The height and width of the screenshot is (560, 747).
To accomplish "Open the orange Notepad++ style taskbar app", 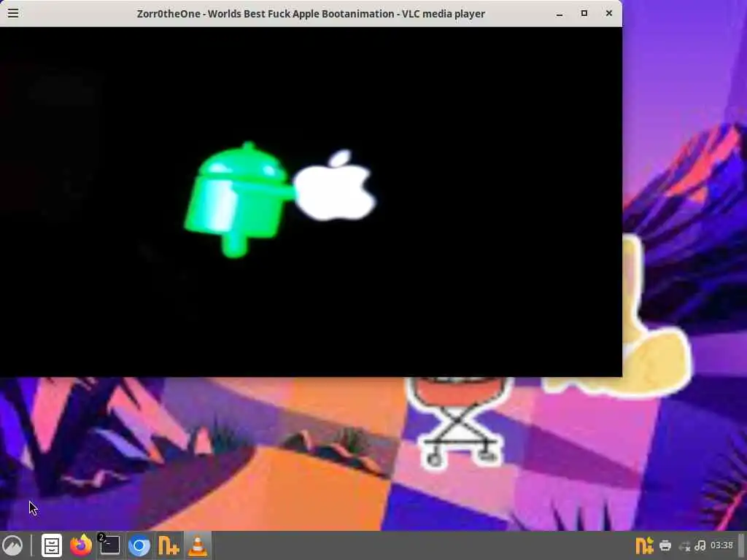I will (x=169, y=545).
